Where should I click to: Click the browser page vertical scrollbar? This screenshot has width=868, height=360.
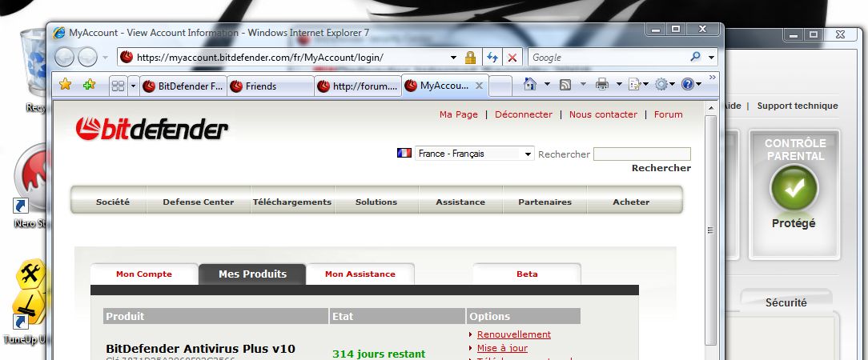click(711, 230)
